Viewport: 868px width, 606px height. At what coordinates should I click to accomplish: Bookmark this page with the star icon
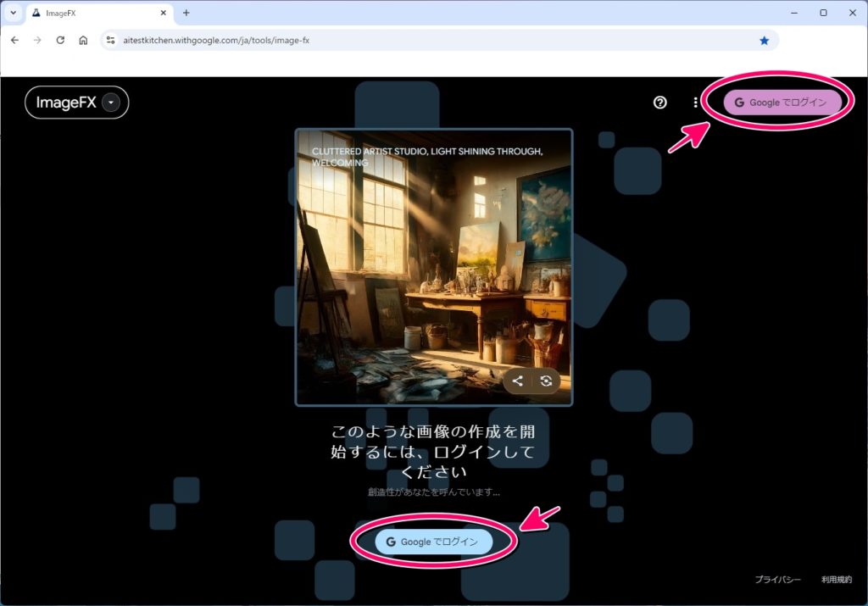coord(764,40)
